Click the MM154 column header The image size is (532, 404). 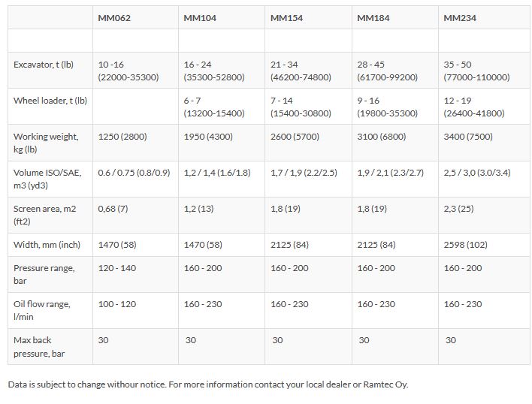pos(286,18)
